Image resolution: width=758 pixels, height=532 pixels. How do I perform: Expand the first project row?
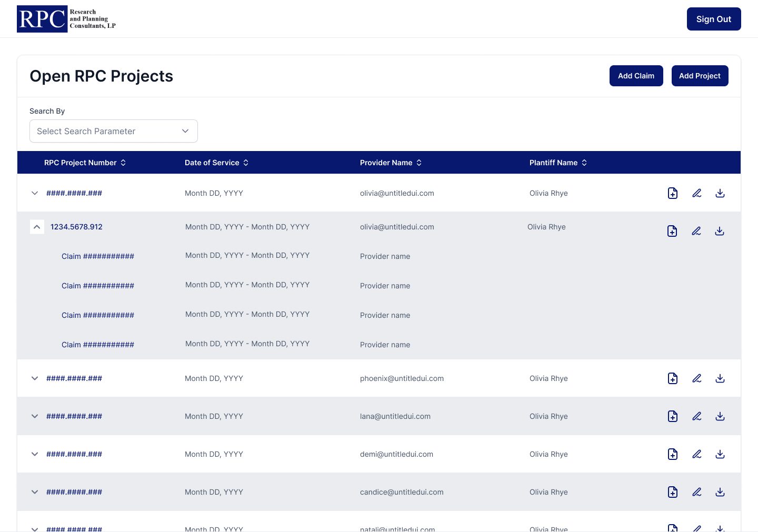35,193
